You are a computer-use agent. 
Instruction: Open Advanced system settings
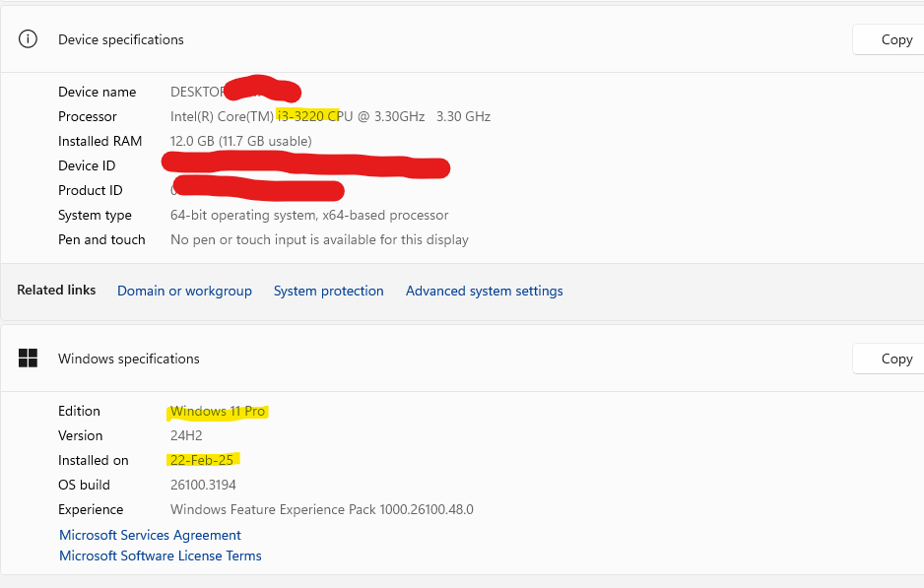click(x=485, y=292)
